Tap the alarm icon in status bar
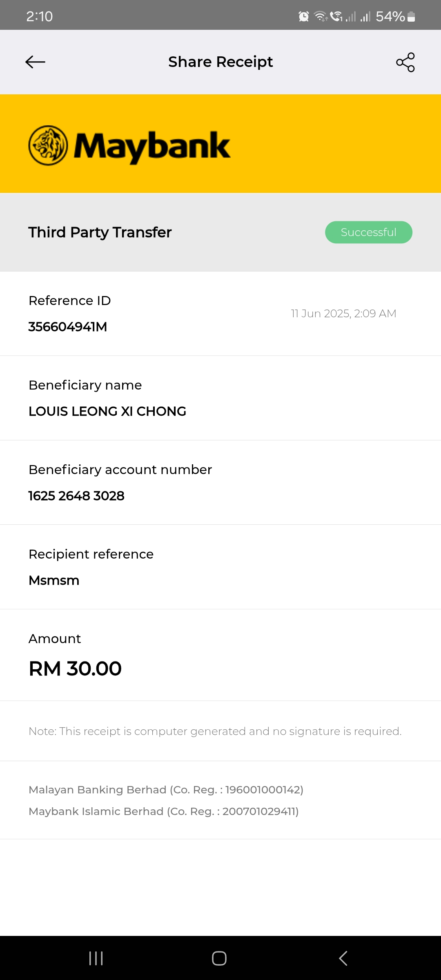441x980 pixels. coord(304,16)
